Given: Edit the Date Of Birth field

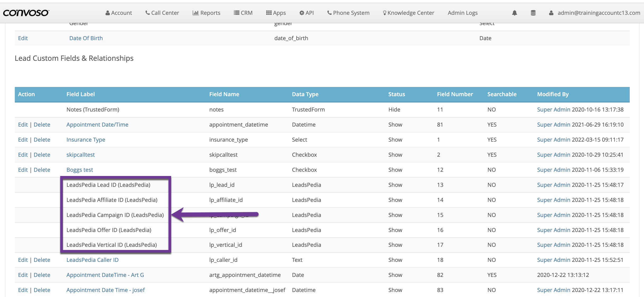Looking at the screenshot, I should [23, 38].
